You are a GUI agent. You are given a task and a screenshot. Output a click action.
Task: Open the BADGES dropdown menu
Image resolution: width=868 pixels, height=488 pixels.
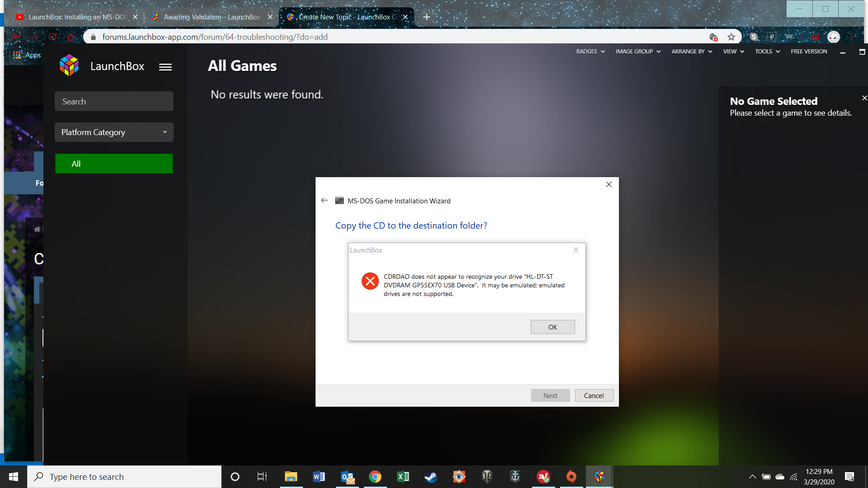590,52
